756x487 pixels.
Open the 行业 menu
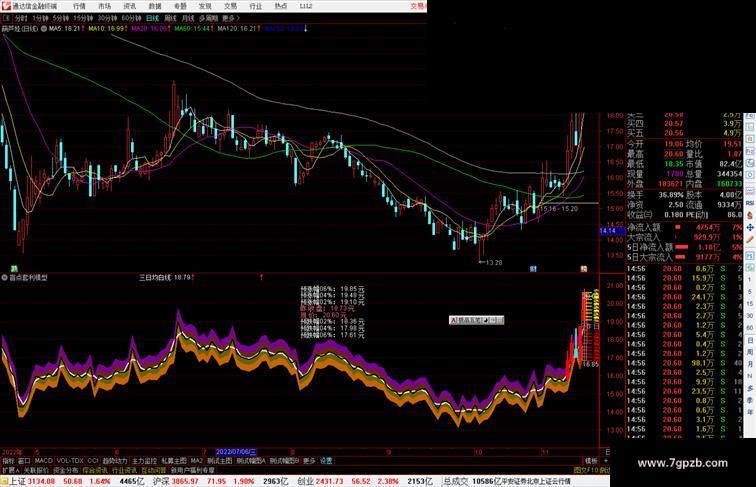255,6
